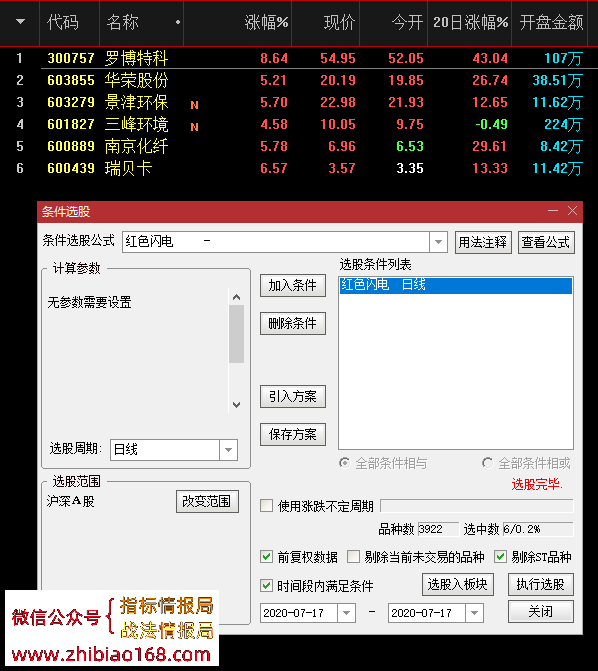Viewport: 598px width, 671px height.
Task: Toggle the 前复权数据 checkbox
Action: tap(267, 557)
